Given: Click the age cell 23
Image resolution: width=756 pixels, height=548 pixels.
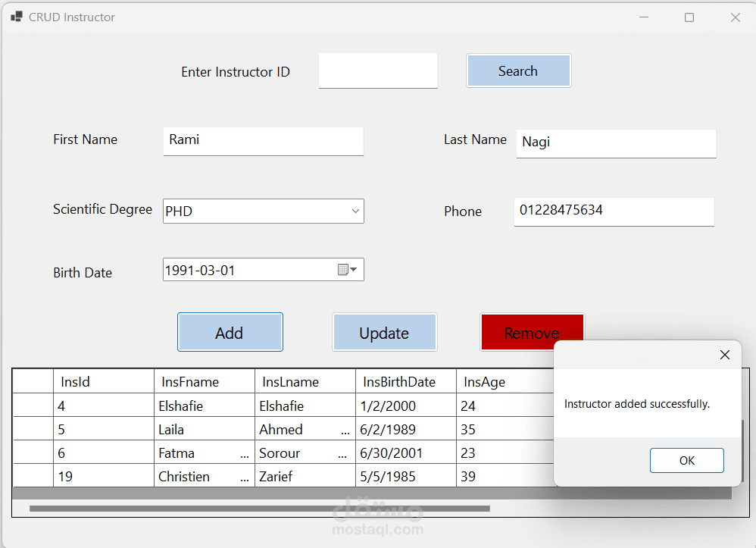Looking at the screenshot, I should click(505, 452).
